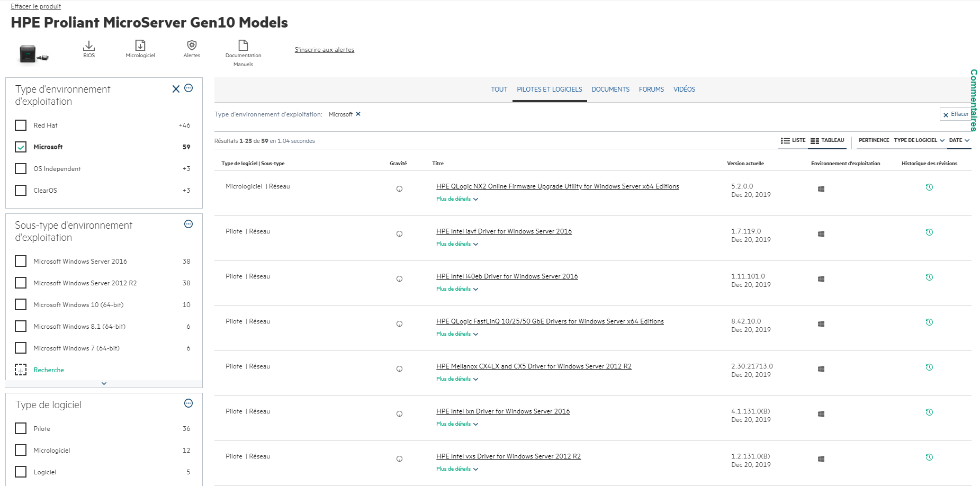Check the Logiciel software type checkbox

coord(21,472)
